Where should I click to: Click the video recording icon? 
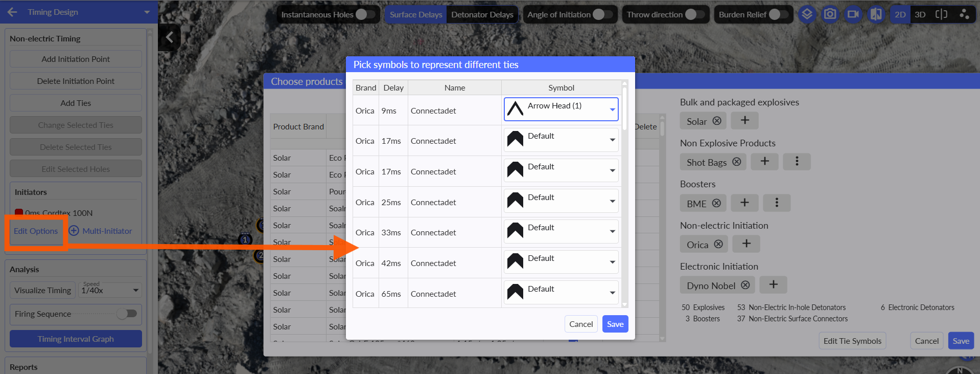(x=853, y=14)
